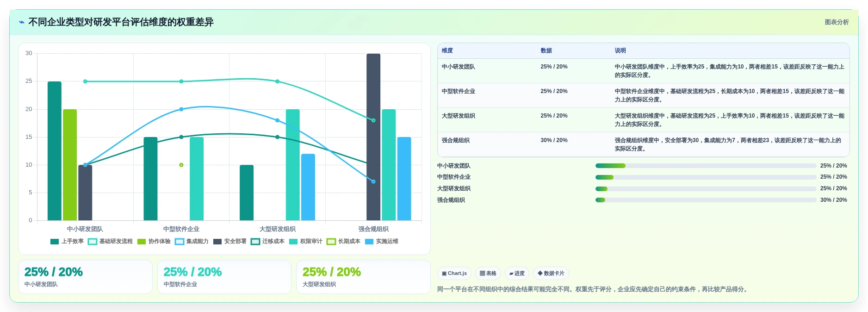
Task: Click the footer note starting 同一个平台
Action: point(593,289)
